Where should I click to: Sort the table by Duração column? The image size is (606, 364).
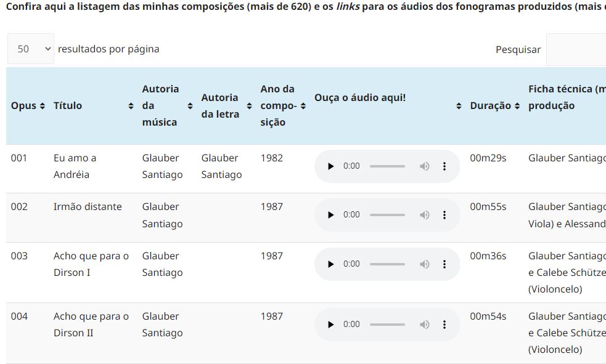pos(494,106)
